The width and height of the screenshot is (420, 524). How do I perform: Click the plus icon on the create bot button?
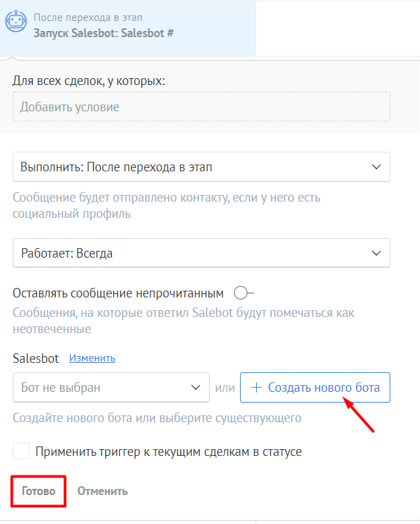(256, 388)
